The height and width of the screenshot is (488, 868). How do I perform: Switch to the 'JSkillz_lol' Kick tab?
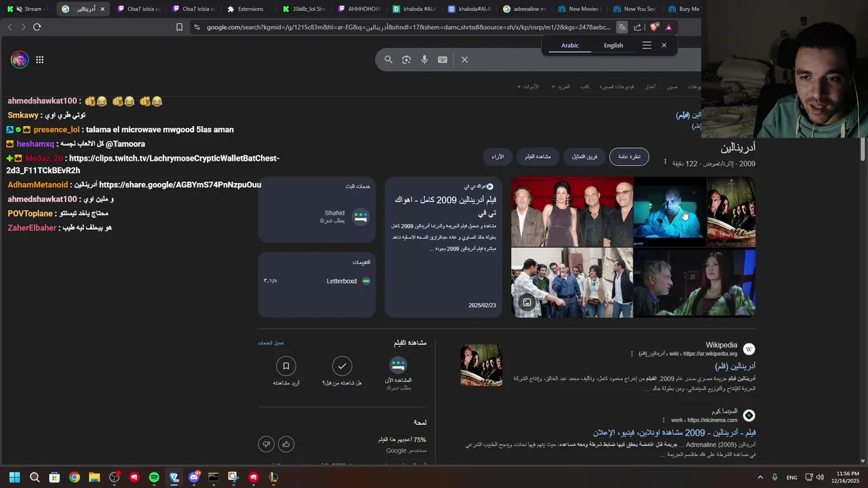click(x=304, y=9)
